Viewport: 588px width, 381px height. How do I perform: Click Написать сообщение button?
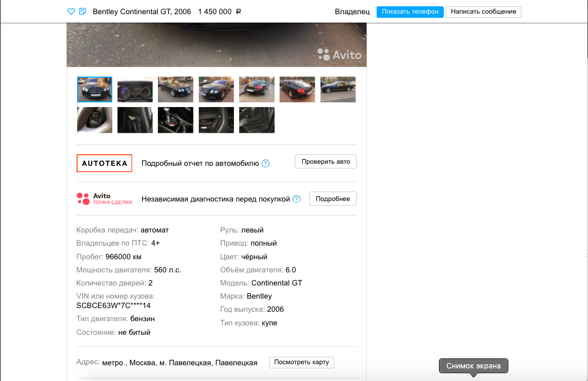(x=484, y=12)
